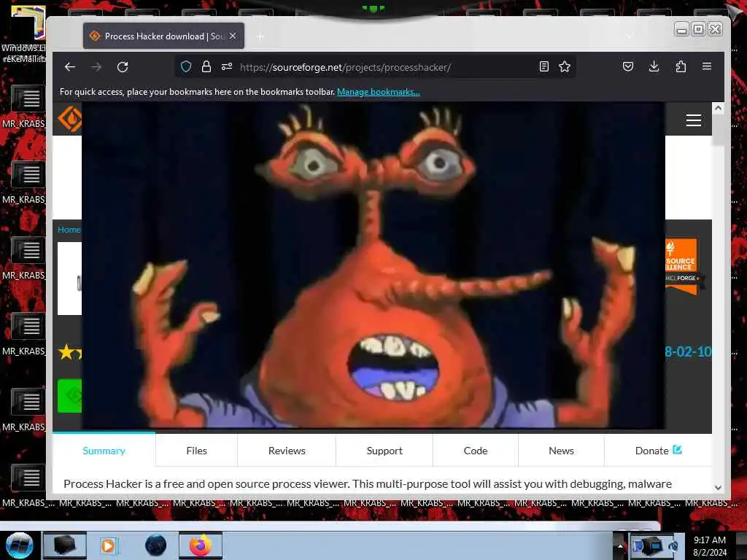Open the Firefox application hamburger menu
This screenshot has height=560, width=747.
pyautogui.click(x=707, y=66)
